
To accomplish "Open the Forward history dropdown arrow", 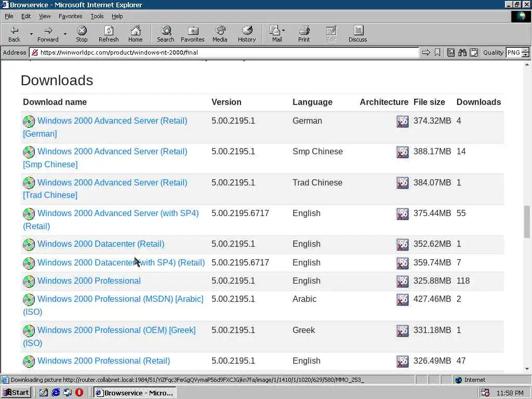I will pos(65,34).
